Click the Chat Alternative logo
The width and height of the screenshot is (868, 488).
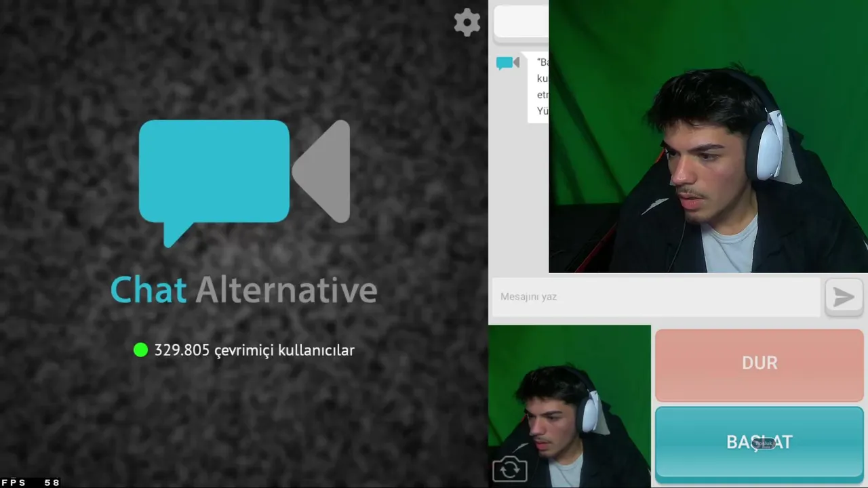(244, 183)
